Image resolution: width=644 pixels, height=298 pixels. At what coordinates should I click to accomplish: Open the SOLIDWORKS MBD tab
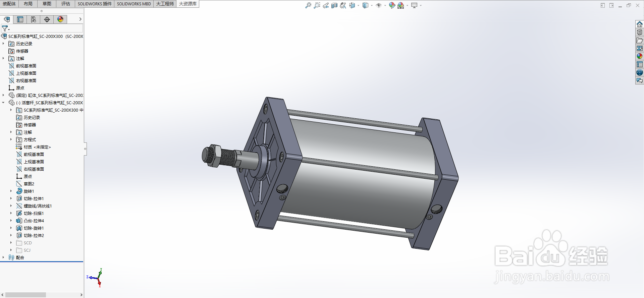click(134, 4)
